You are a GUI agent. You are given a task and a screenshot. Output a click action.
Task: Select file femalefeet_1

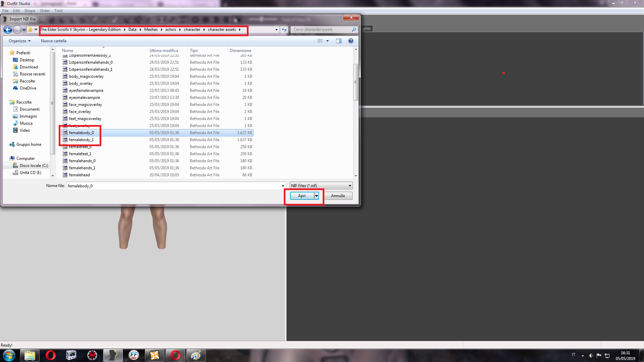pos(158,154)
